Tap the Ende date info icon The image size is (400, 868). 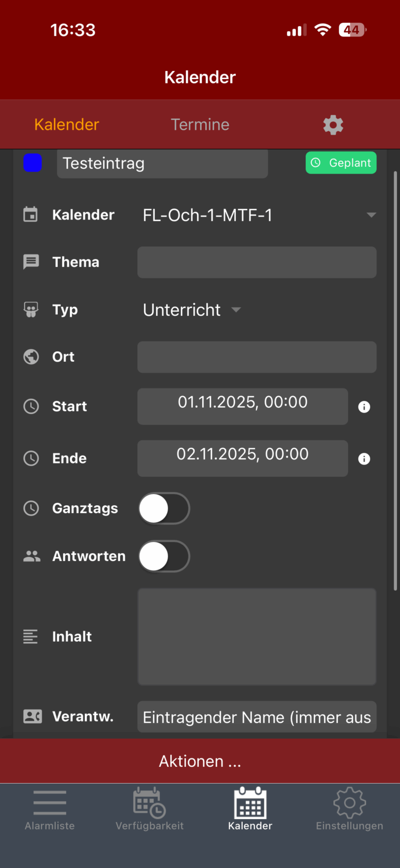pyautogui.click(x=364, y=459)
